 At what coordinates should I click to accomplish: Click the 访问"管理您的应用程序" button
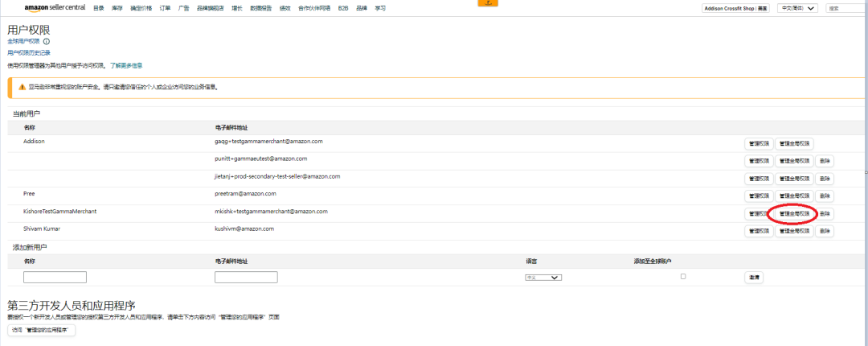(x=41, y=330)
